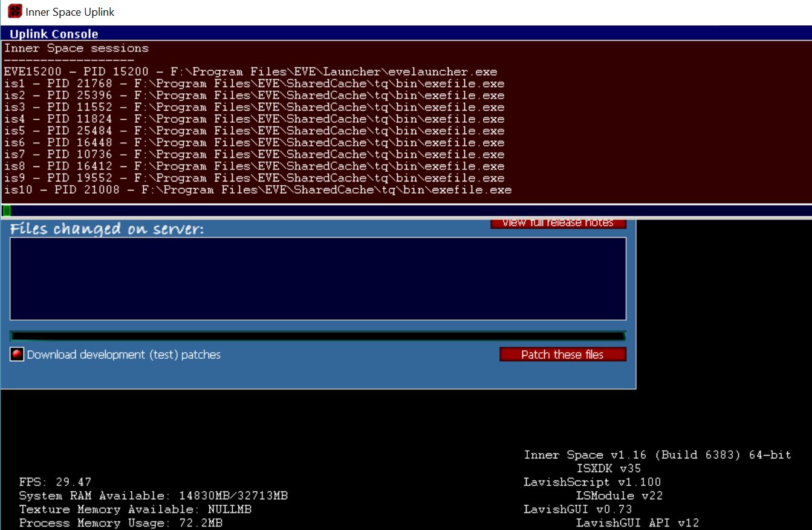
Task: Click the console command input field
Action: pyautogui.click(x=406, y=211)
